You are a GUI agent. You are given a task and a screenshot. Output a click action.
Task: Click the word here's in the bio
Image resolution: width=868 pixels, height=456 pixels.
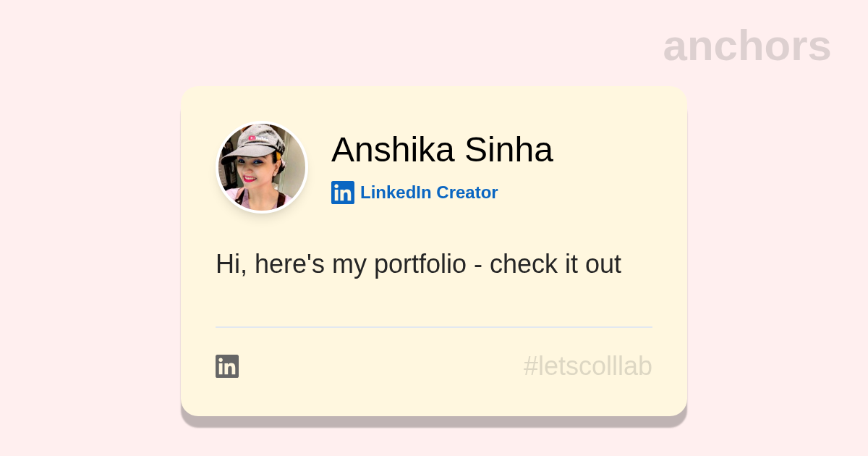289,264
